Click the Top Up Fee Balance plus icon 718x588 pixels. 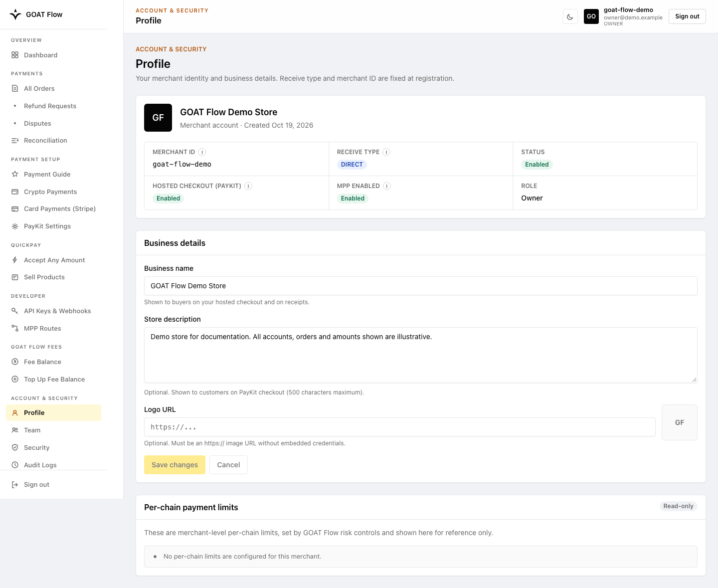(x=15, y=380)
